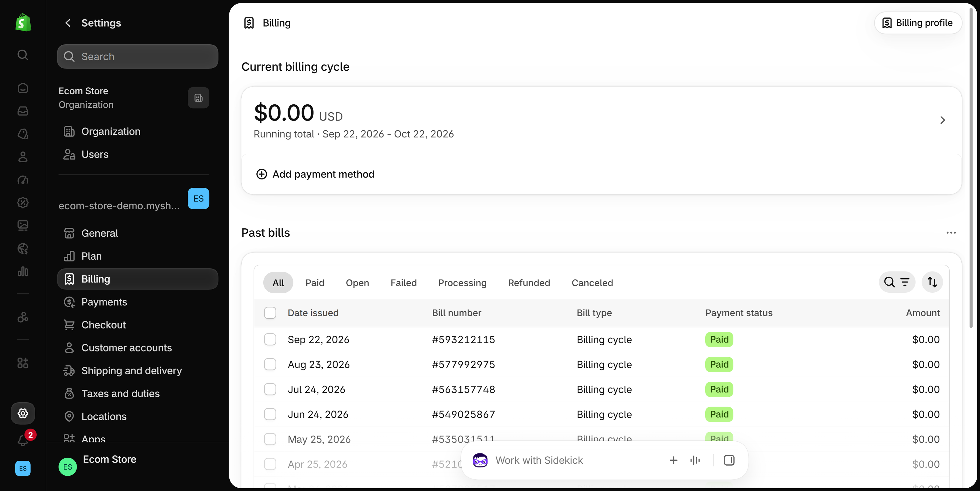Screen dimensions: 980x491
Task: Click the settings Search field
Action: point(137,56)
